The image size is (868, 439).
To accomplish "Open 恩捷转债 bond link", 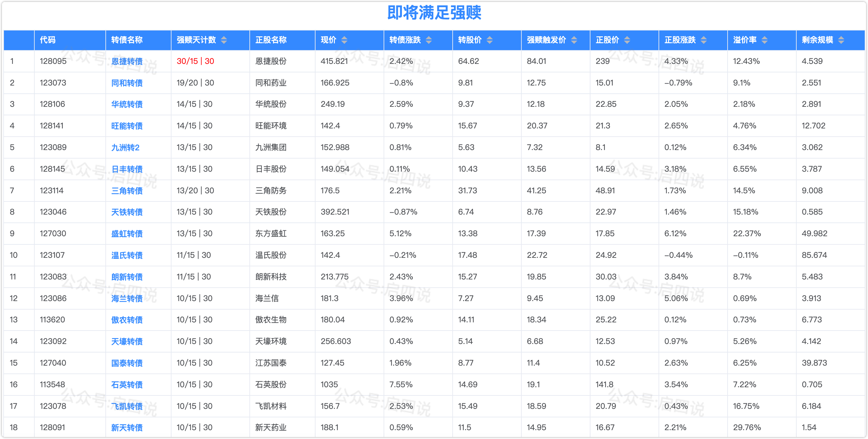I will [x=127, y=61].
